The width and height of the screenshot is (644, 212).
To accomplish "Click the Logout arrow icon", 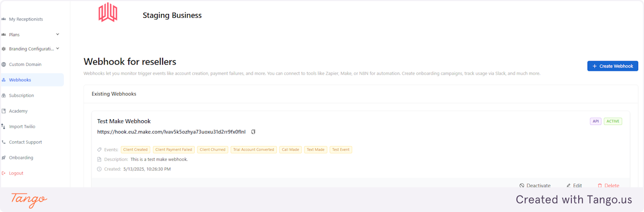I will [x=4, y=173].
